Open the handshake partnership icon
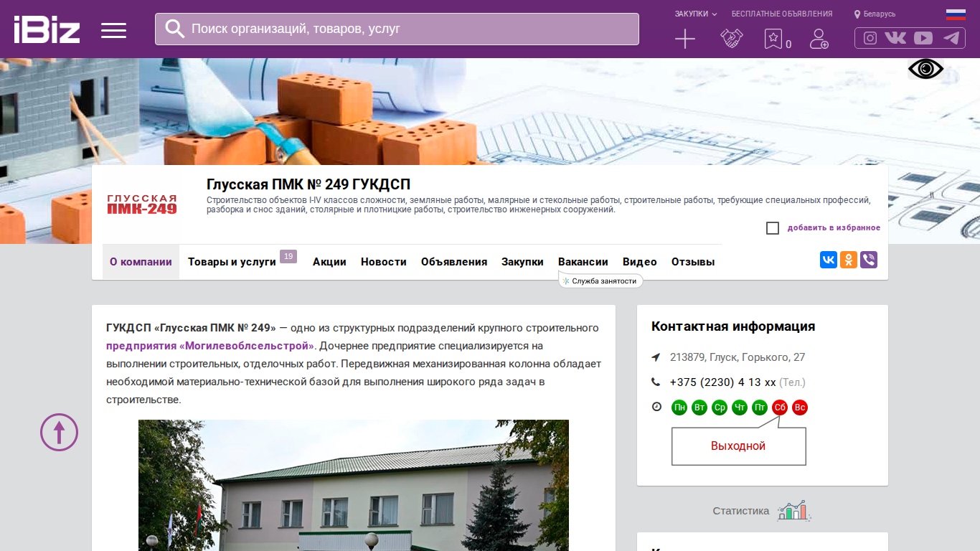 [x=732, y=39]
